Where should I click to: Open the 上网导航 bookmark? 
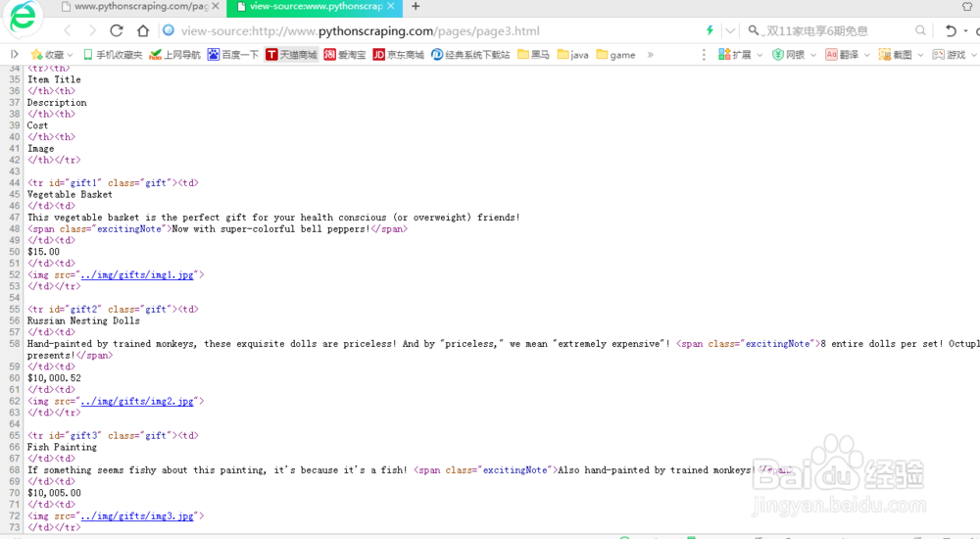pyautogui.click(x=175, y=55)
